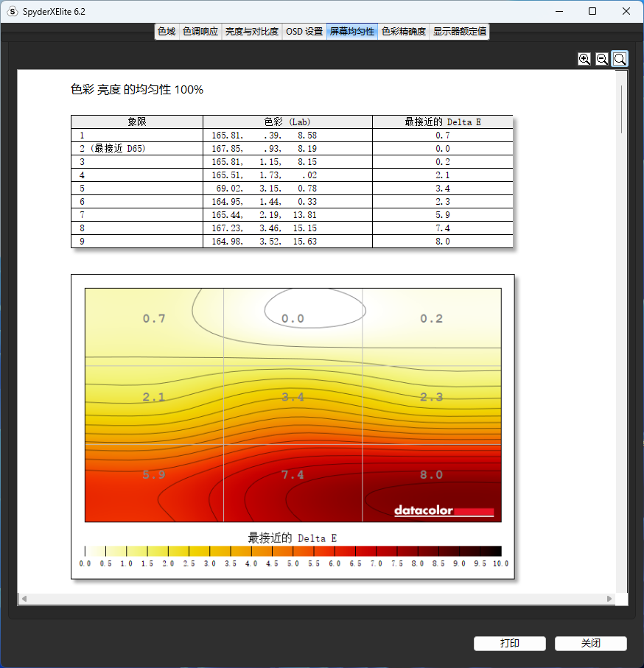Switch to the 色域 tab

167,32
